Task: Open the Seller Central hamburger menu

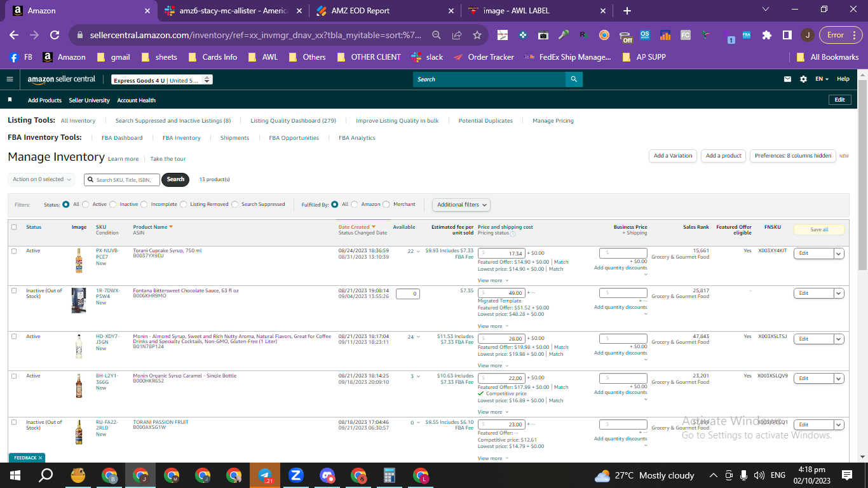Action: tap(10, 79)
